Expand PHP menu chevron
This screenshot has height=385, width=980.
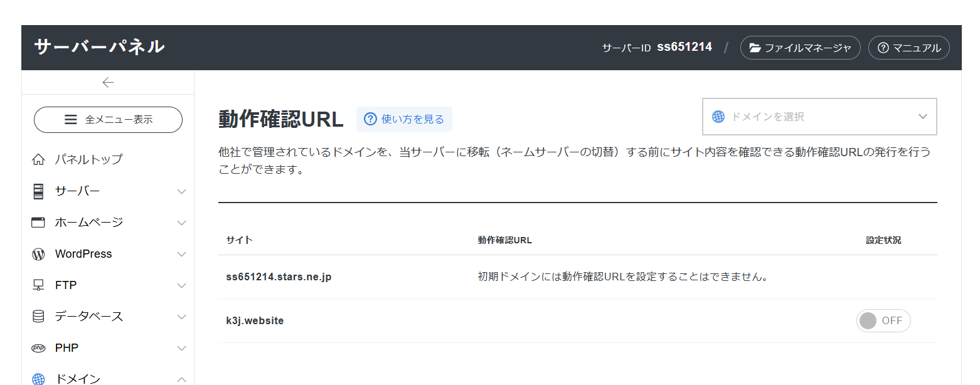181,348
